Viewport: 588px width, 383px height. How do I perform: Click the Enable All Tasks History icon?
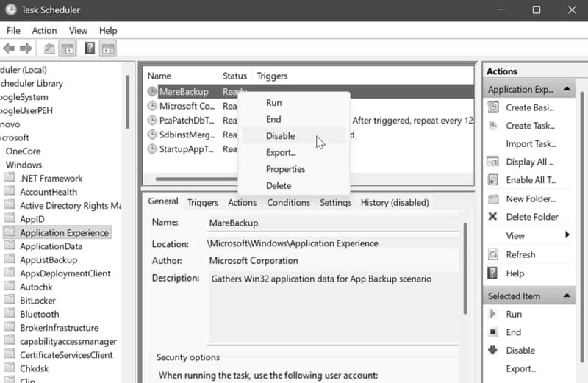click(493, 180)
